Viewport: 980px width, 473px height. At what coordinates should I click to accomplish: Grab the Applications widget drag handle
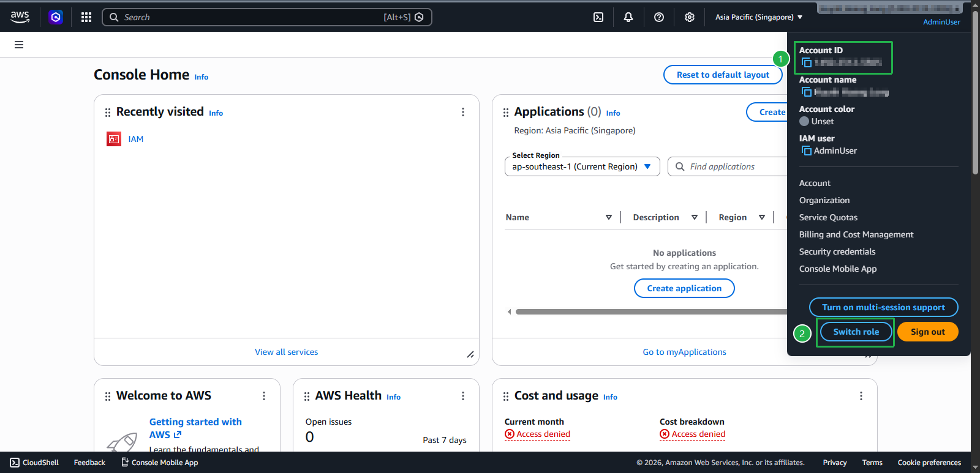pyautogui.click(x=506, y=113)
